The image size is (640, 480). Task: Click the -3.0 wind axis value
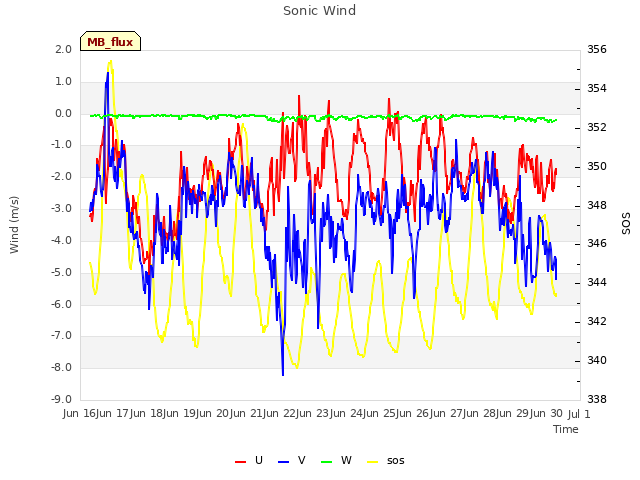point(62,209)
